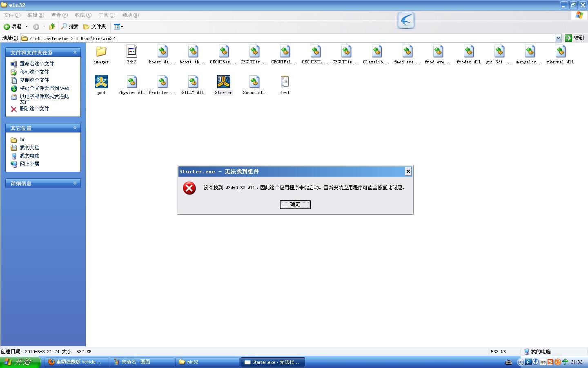This screenshot has width=588, height=368.
Task: Select the CEGUIFal DLL file icon
Action: (x=285, y=52)
